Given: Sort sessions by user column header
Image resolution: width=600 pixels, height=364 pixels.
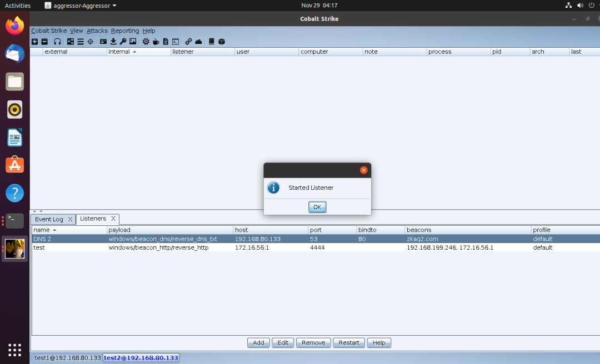Looking at the screenshot, I should click(266, 52).
